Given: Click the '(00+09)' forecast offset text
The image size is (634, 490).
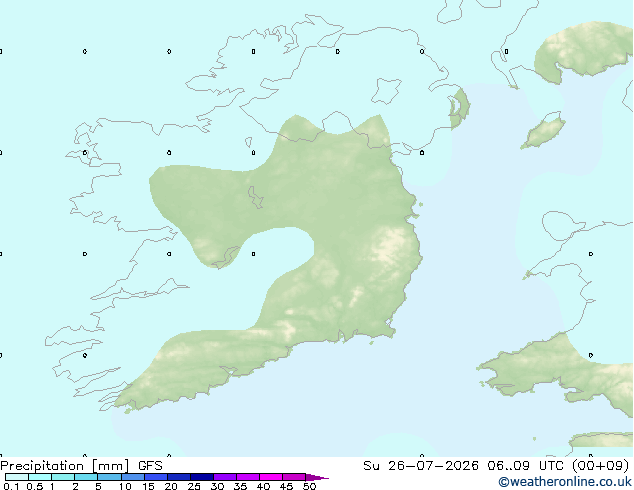Looking at the screenshot, I should [601, 466].
